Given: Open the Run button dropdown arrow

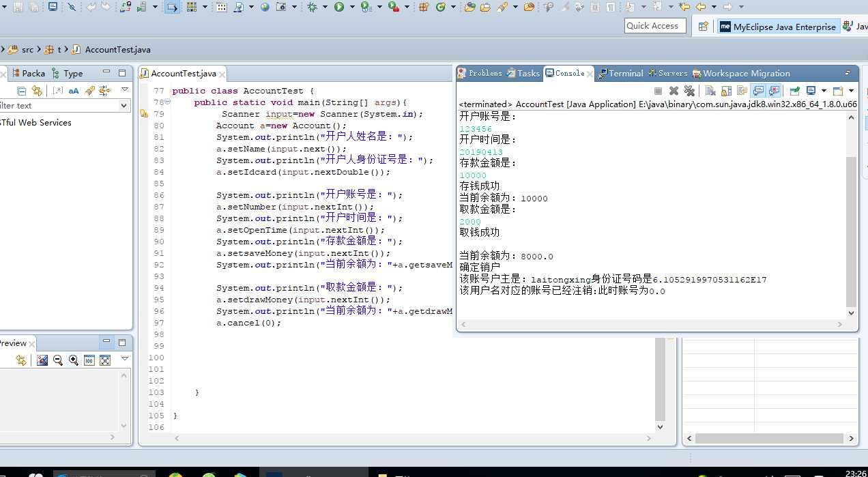Looking at the screenshot, I should coord(352,7).
